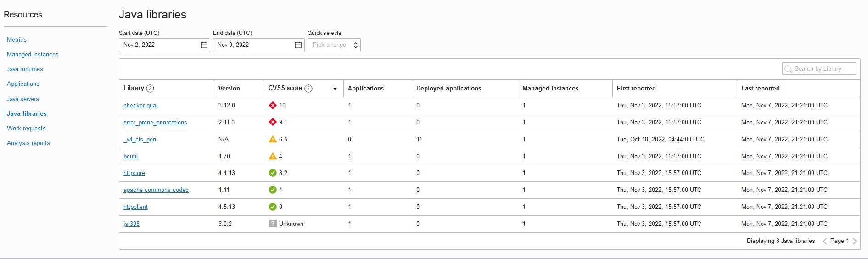868x259 pixels.
Task: Open the error_prone_annotations library link
Action: tap(155, 123)
